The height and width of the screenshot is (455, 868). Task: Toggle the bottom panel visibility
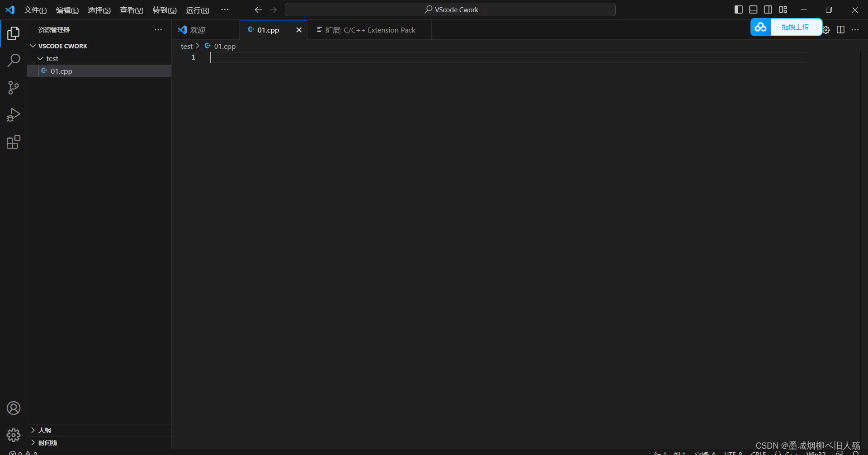tap(753, 9)
